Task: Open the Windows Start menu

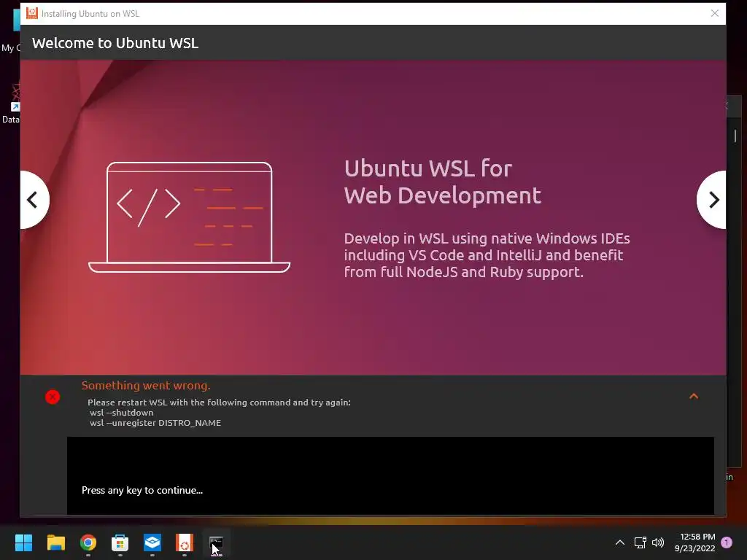Action: (x=23, y=542)
